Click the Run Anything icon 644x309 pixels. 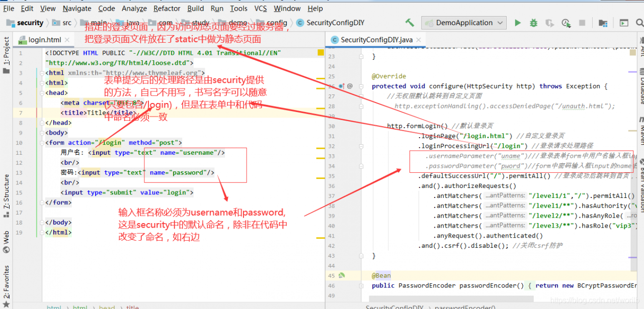point(624,23)
